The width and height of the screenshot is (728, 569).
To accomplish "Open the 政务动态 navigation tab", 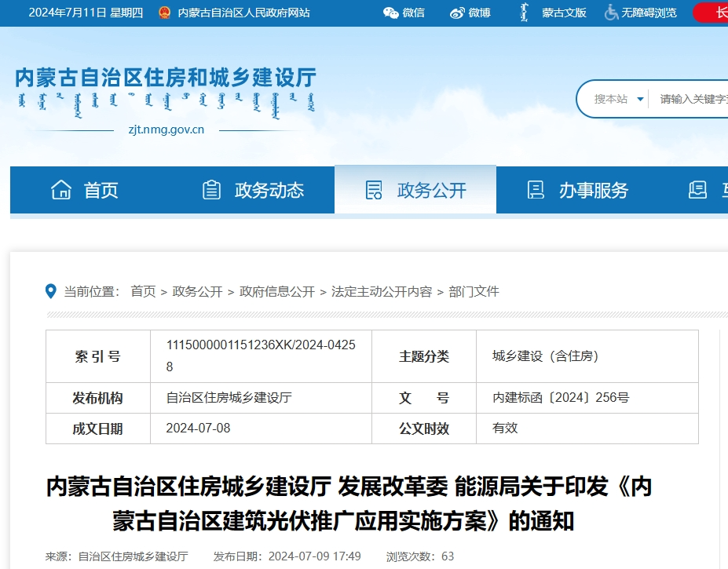I will [269, 190].
